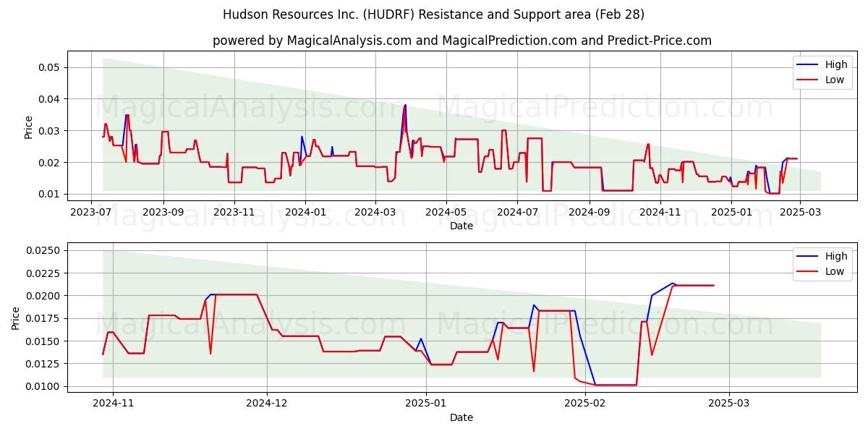Click the bottom chart 'Date' axis label
The width and height of the screenshot is (868, 434).
pos(461,417)
